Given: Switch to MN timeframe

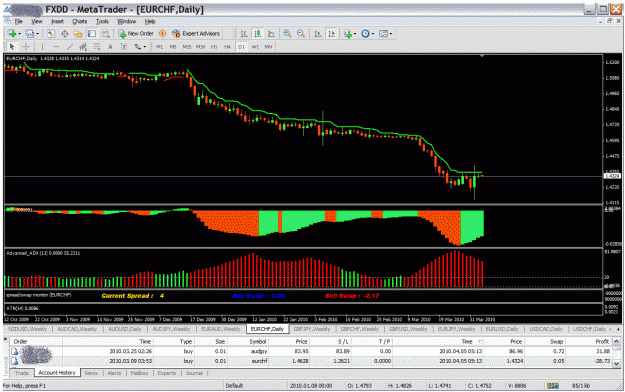Looking at the screenshot, I should 269,47.
